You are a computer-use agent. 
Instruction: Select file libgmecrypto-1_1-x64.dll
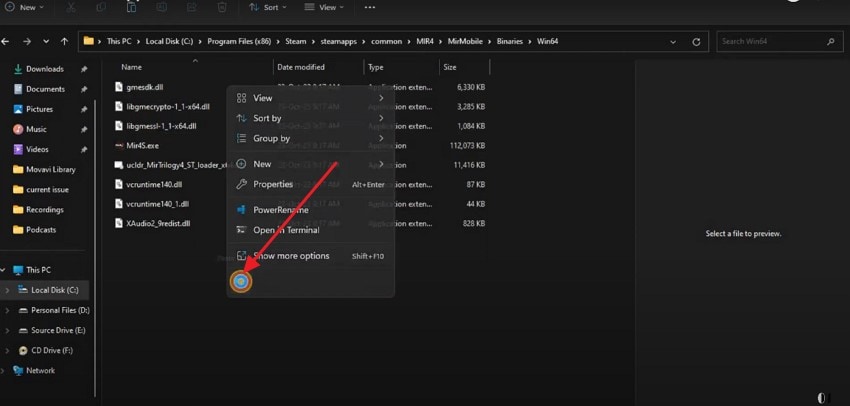point(168,106)
